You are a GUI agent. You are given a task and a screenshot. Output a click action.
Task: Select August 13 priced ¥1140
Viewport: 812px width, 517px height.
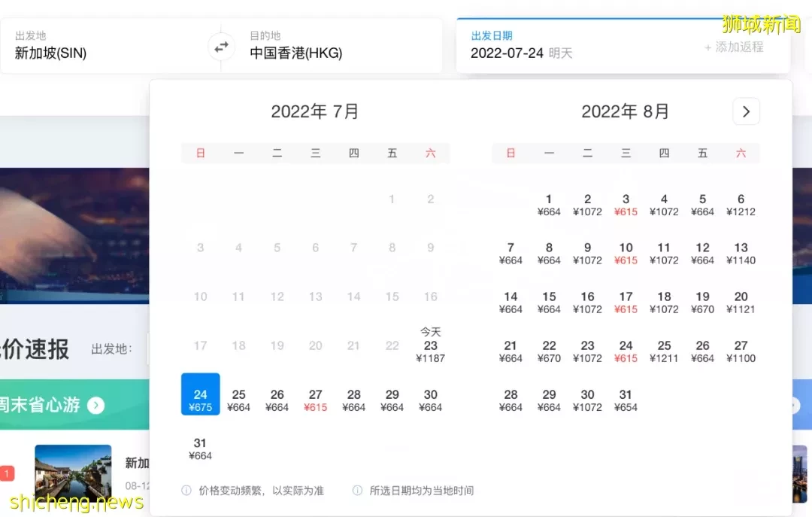pos(741,254)
